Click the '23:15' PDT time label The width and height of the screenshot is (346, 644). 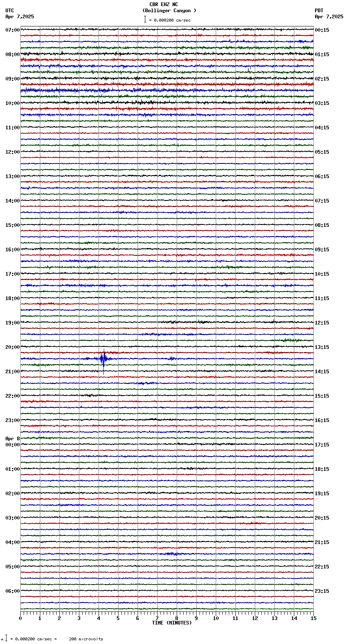pyautogui.click(x=322, y=591)
